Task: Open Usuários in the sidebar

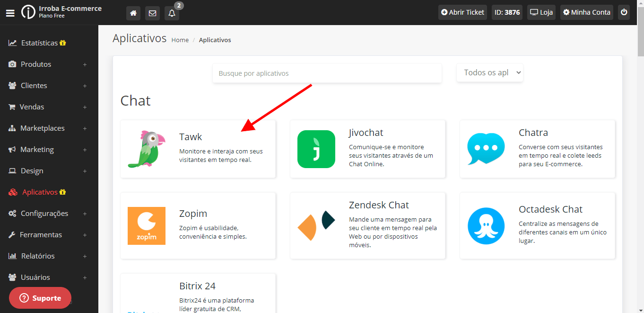Action: 35,277
